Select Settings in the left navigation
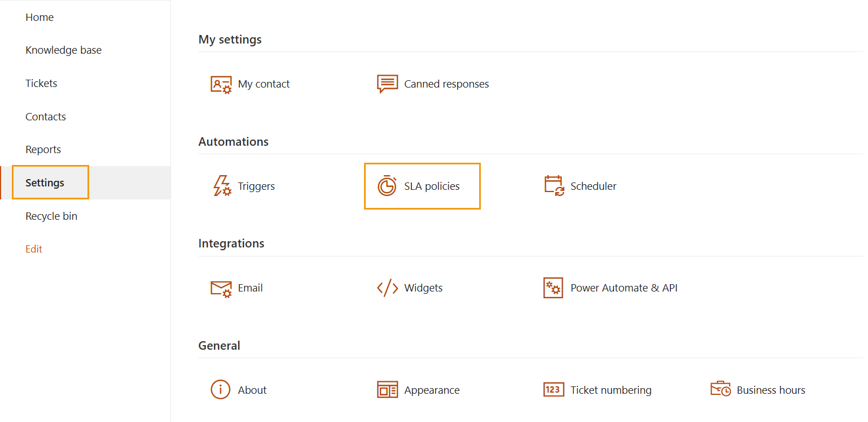This screenshot has width=868, height=422. tap(45, 183)
